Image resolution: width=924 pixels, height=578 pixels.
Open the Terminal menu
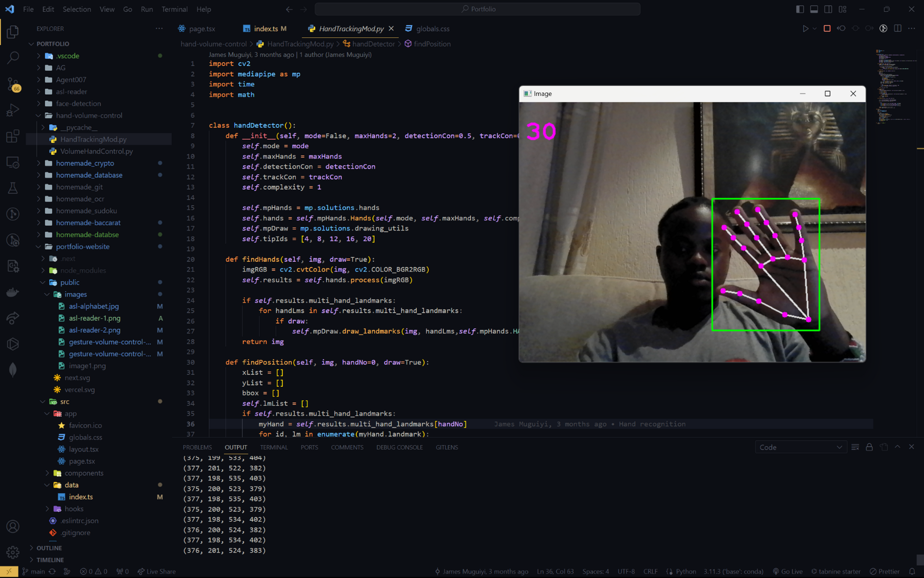(174, 9)
